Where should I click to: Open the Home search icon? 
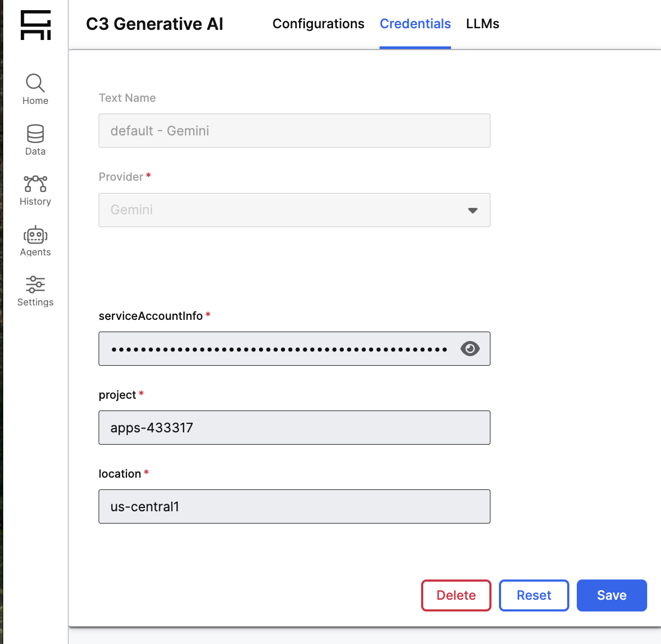point(35,83)
